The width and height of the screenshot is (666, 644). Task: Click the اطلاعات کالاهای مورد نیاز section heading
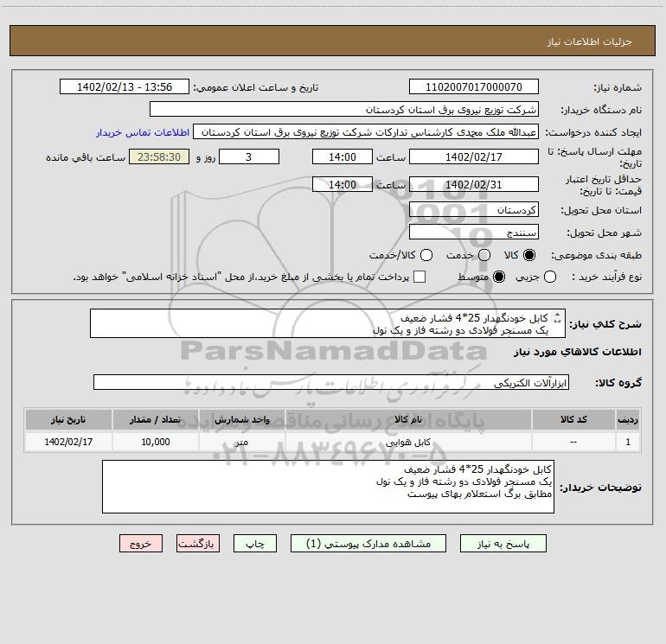pyautogui.click(x=578, y=352)
